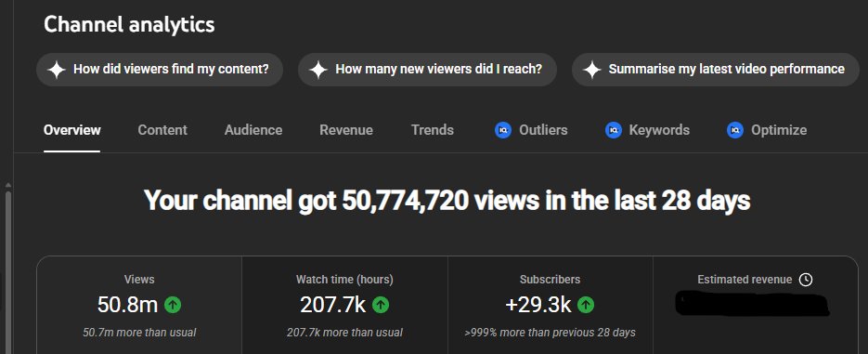Ask 'How many new viewers did I reach?'
The width and height of the screenshot is (868, 354).
[x=427, y=70]
